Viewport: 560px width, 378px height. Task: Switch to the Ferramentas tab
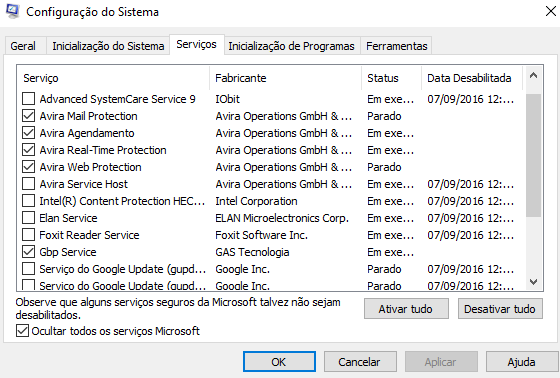pos(396,46)
